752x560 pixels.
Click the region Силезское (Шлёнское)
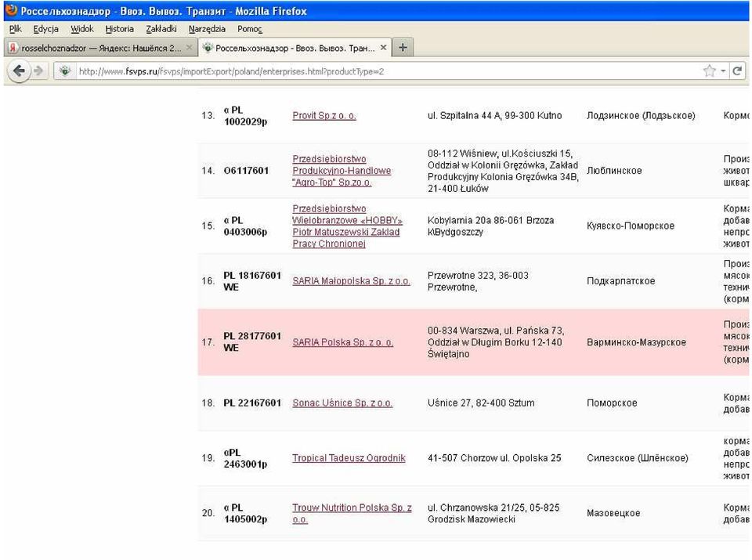(x=638, y=458)
